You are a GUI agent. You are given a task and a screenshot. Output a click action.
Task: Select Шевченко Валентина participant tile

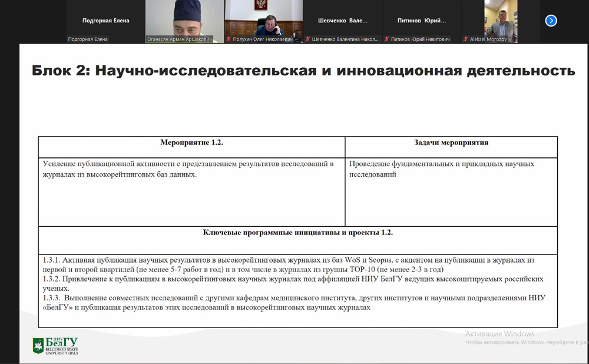point(342,20)
